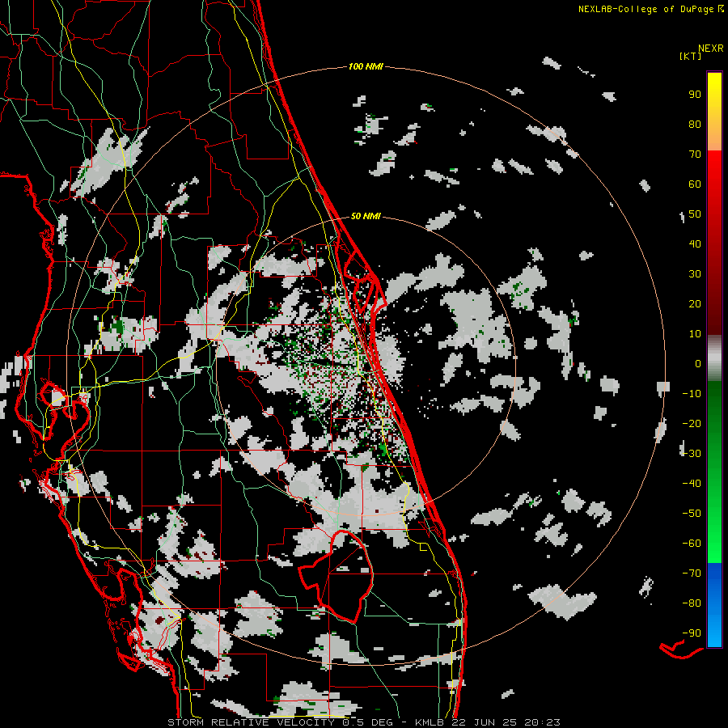
Task: Click the "100 NMI" range ring label
Action: click(366, 66)
